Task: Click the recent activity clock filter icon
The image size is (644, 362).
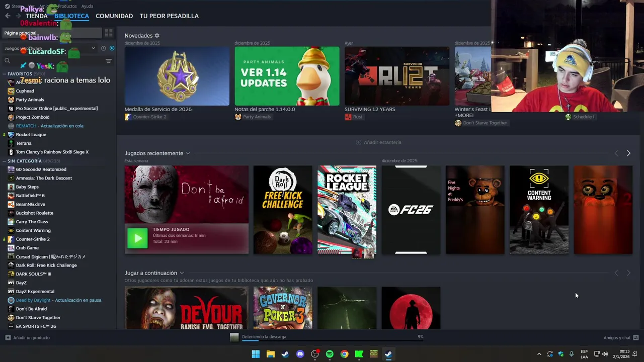Action: 103,48
